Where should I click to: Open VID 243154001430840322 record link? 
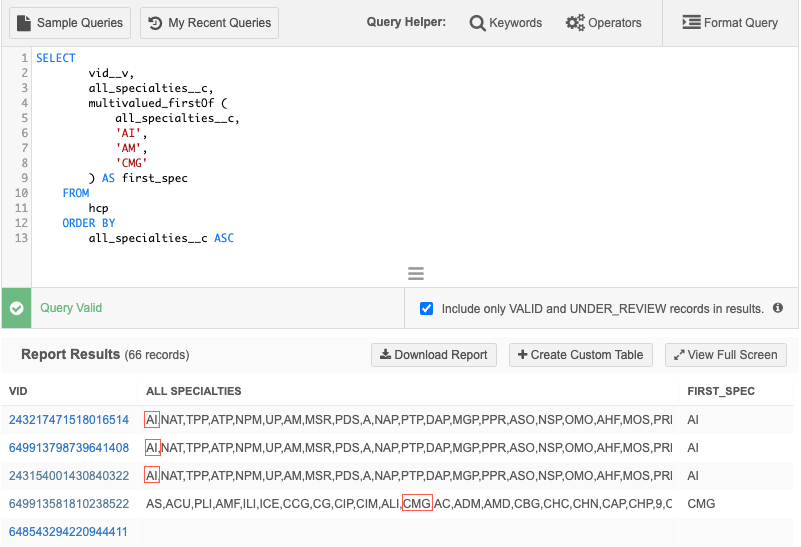[69, 476]
